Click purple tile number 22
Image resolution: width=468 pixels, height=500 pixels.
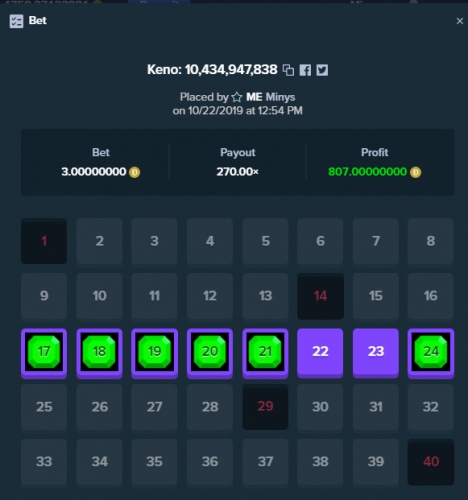[320, 353]
